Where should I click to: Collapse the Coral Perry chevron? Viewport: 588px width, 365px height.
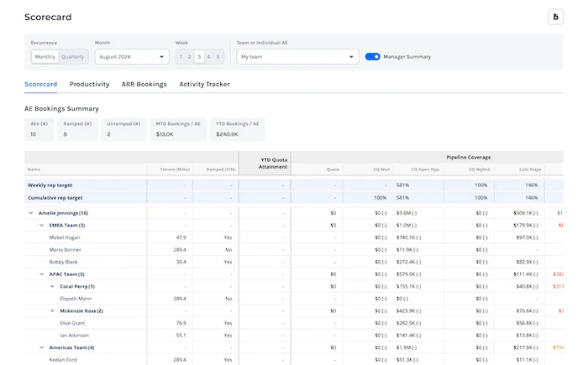52,286
